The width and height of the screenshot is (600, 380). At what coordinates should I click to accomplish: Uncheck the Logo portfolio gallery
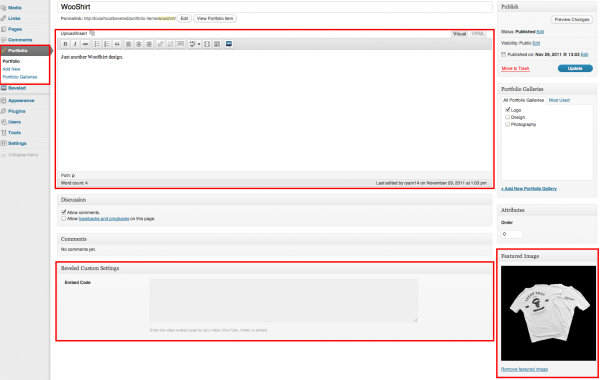tap(507, 110)
